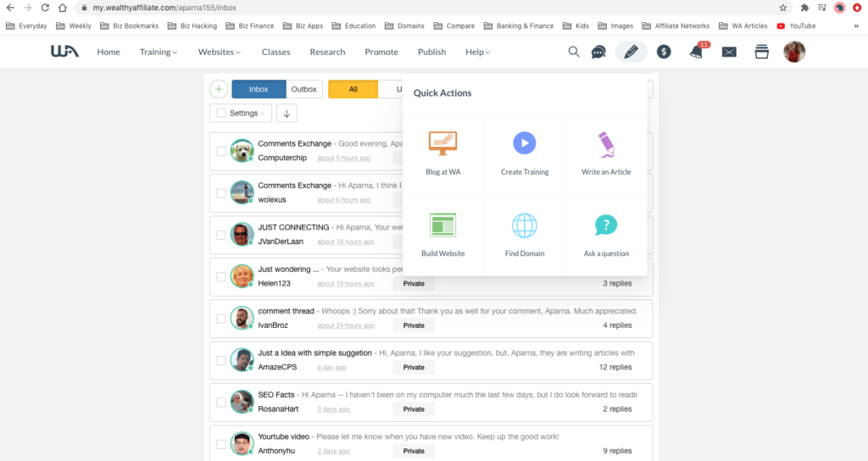Screen dimensions: 868x461
Task: Open the notifications bell icon
Action: click(x=696, y=52)
